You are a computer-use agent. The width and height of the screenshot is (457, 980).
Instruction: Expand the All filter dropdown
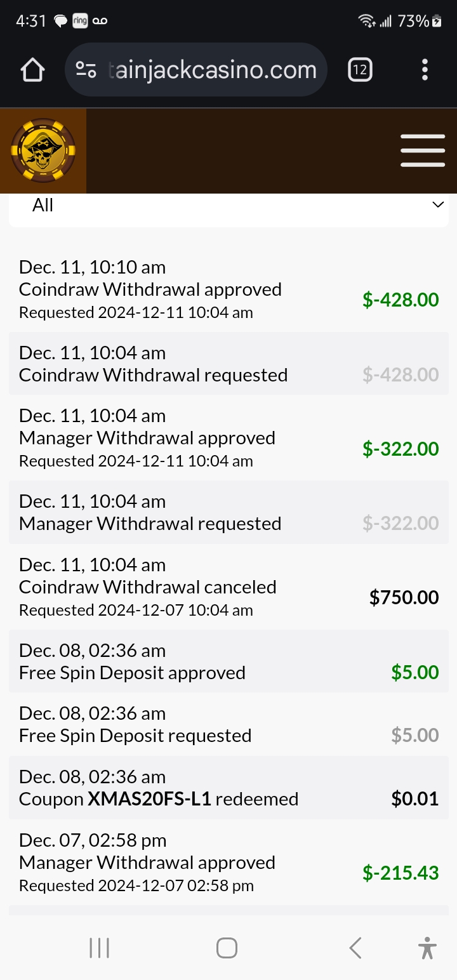click(228, 206)
